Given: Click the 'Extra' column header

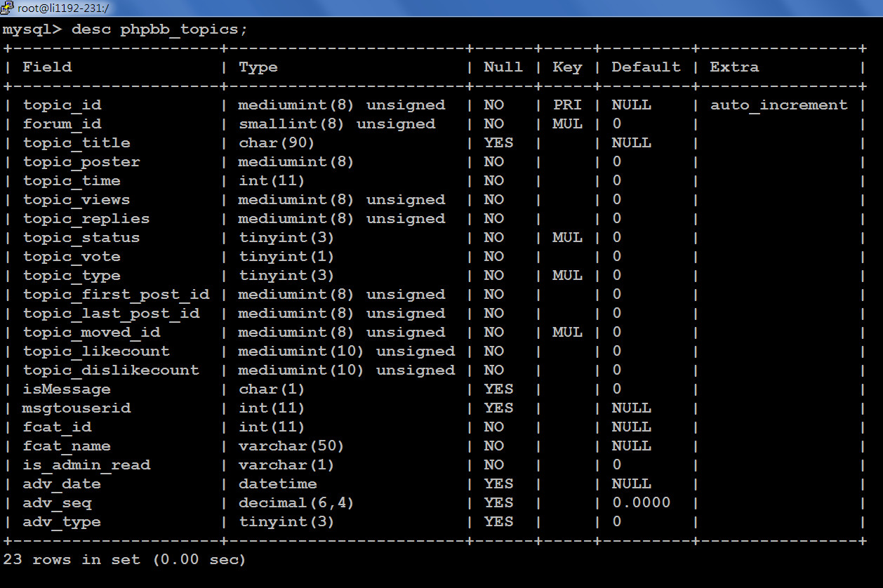Looking at the screenshot, I should 734,67.
